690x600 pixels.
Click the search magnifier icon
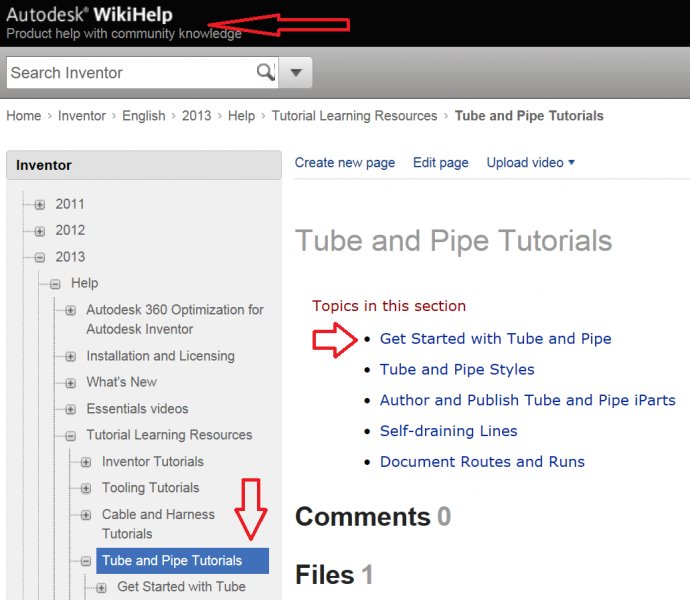pyautogui.click(x=265, y=72)
